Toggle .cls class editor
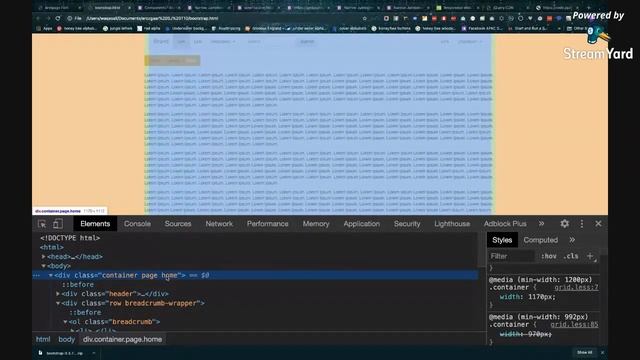The image size is (640, 360). click(x=571, y=256)
